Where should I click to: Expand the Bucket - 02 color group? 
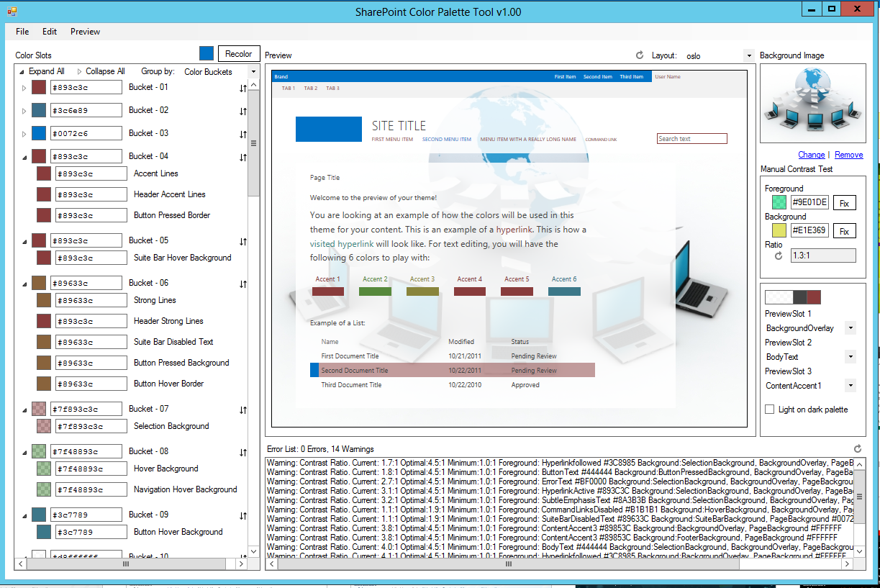tap(22, 109)
